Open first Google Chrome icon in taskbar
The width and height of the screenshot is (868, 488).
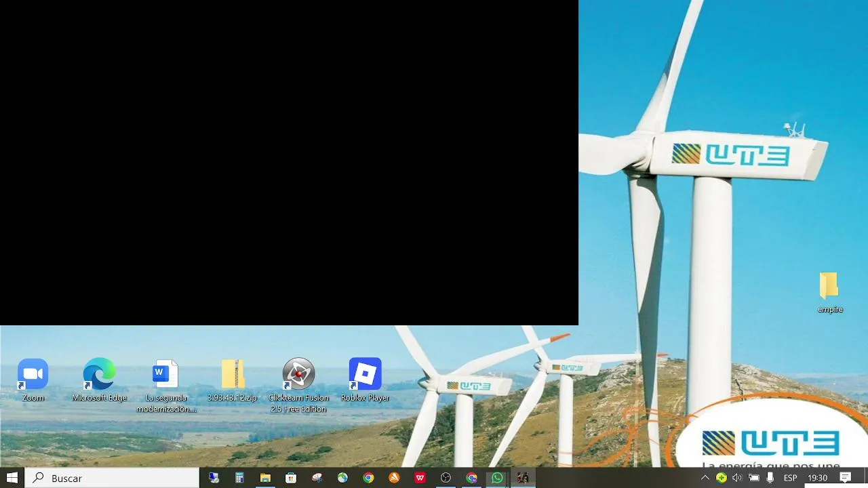click(x=368, y=478)
